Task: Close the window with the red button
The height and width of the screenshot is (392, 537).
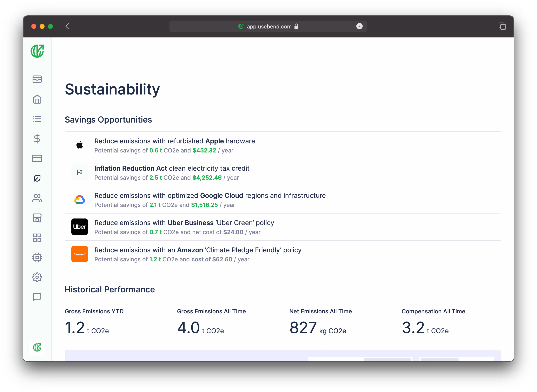Action: click(x=34, y=26)
